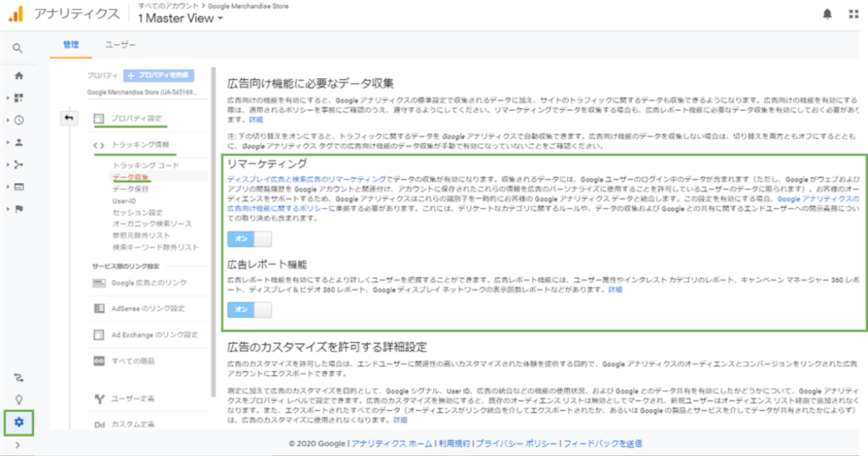Screen dimensions: 868x456
Task: Open the Discover lightbulb icon
Action: 19,399
